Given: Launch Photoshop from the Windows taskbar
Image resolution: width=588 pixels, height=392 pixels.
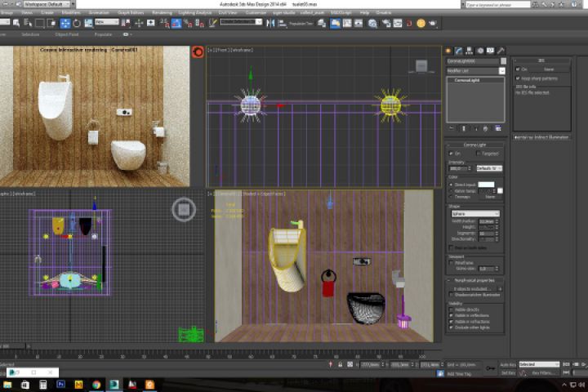Looking at the screenshot, I should tap(61, 384).
